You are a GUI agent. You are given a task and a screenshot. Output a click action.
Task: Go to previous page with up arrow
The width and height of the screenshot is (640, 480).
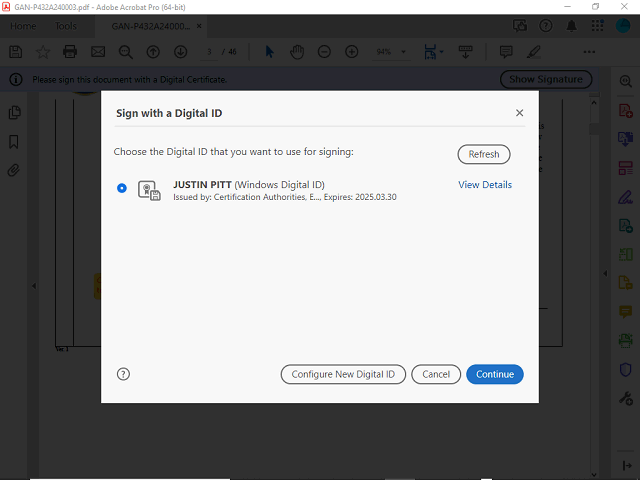pyautogui.click(x=153, y=52)
